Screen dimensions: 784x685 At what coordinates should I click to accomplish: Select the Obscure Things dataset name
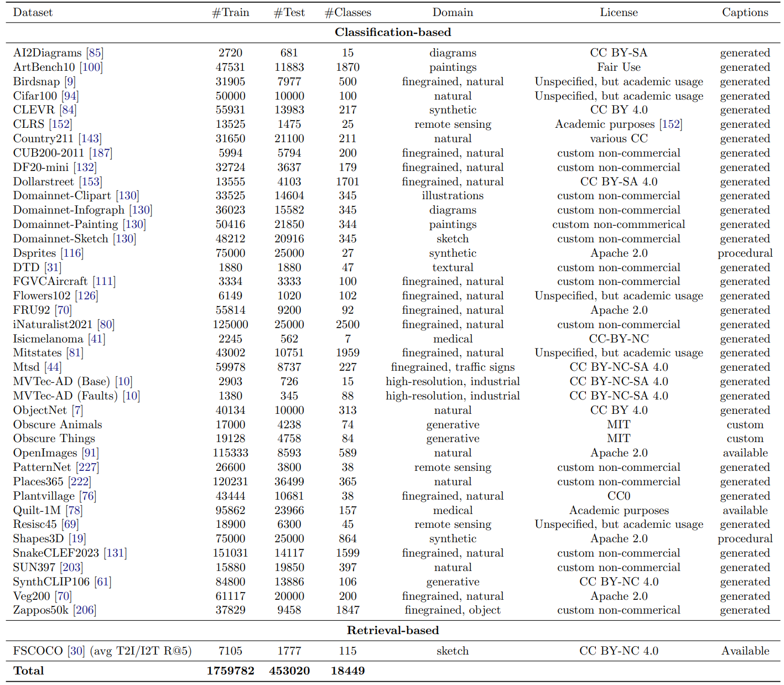click(x=54, y=438)
